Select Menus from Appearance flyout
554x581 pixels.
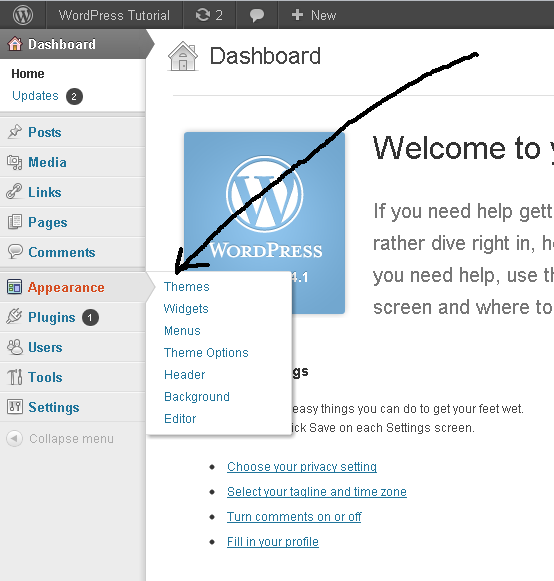(x=182, y=331)
